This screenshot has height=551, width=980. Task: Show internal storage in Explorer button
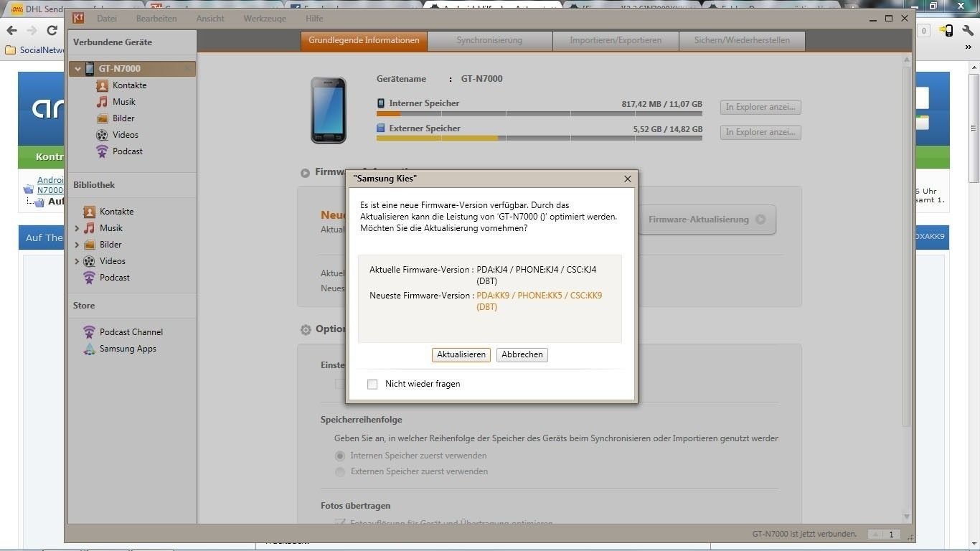(x=760, y=108)
